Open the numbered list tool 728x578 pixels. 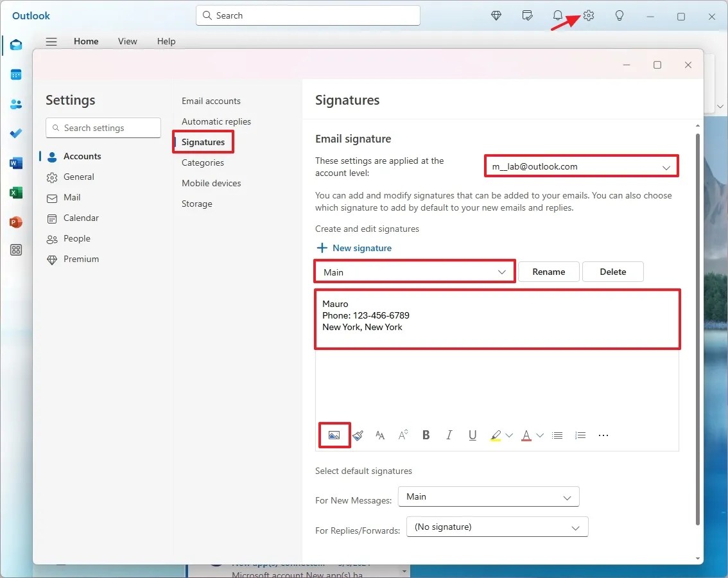[580, 435]
